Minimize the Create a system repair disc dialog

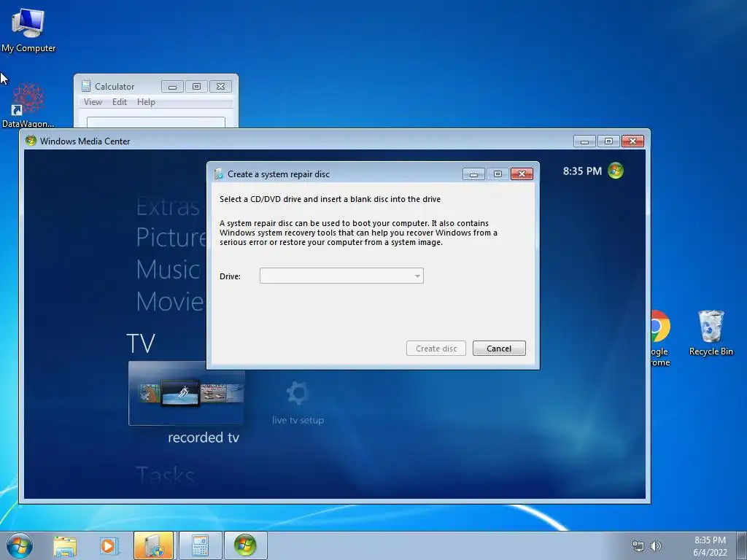point(473,174)
